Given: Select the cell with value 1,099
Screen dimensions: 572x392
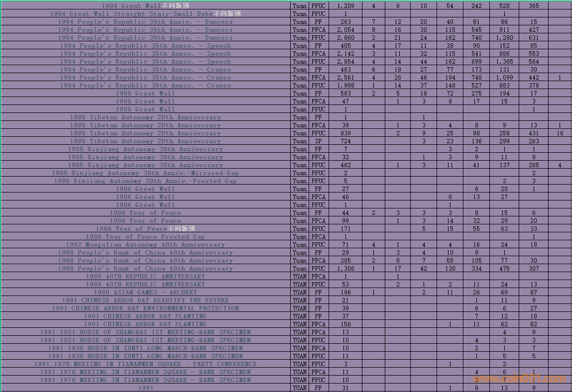Looking at the screenshot, I should pos(504,78).
